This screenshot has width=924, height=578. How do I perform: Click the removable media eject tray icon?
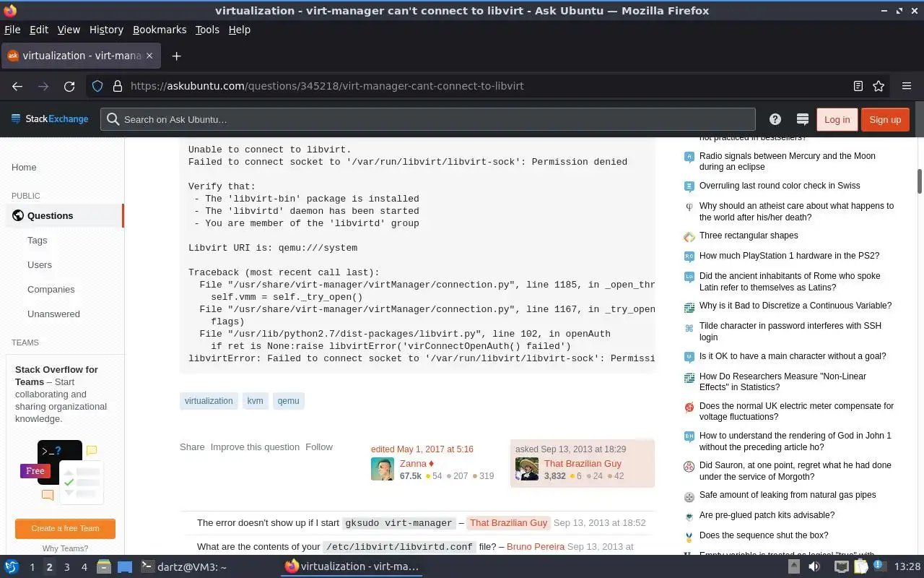tap(793, 566)
